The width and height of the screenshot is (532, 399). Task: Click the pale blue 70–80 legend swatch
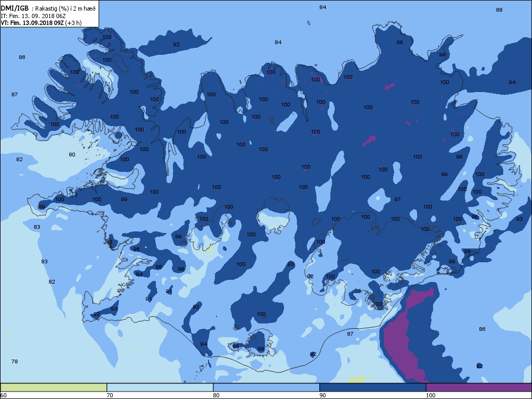[x=160, y=387]
